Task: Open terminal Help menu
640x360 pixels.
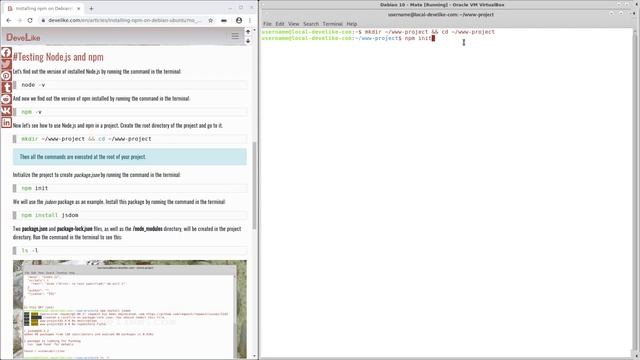Action: pyautogui.click(x=352, y=24)
